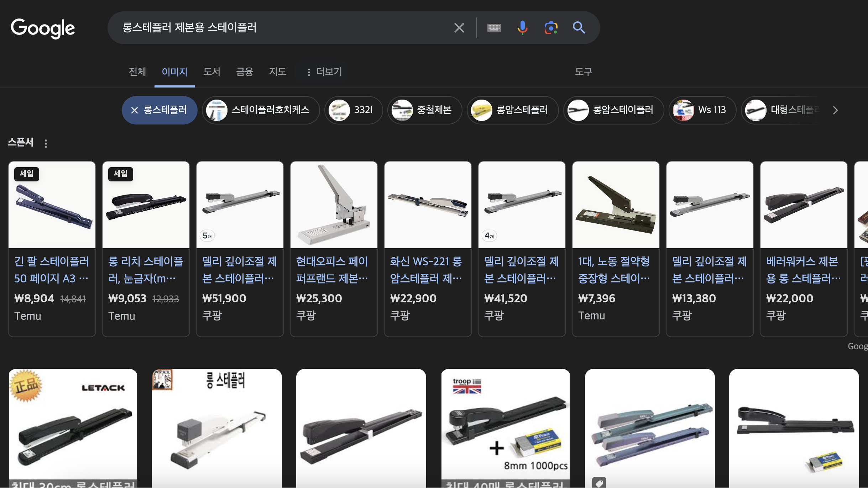The height and width of the screenshot is (488, 868).
Task: Click the Google logo
Action: tap(43, 28)
